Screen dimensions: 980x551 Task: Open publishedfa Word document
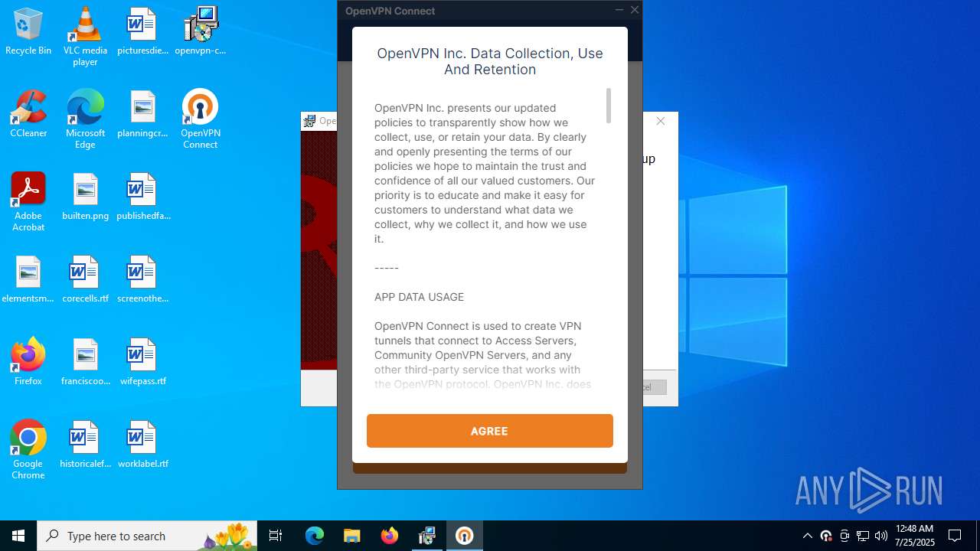(x=142, y=197)
